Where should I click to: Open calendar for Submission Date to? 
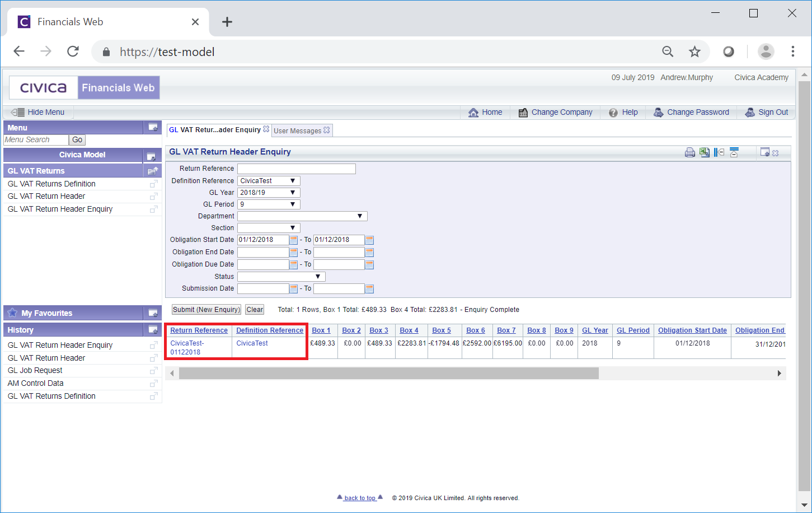pos(369,289)
